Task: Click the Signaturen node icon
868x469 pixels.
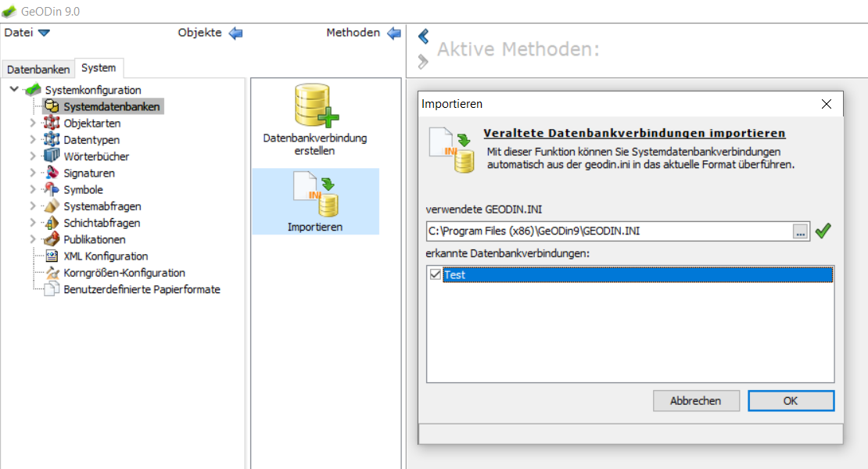Action: [x=52, y=173]
